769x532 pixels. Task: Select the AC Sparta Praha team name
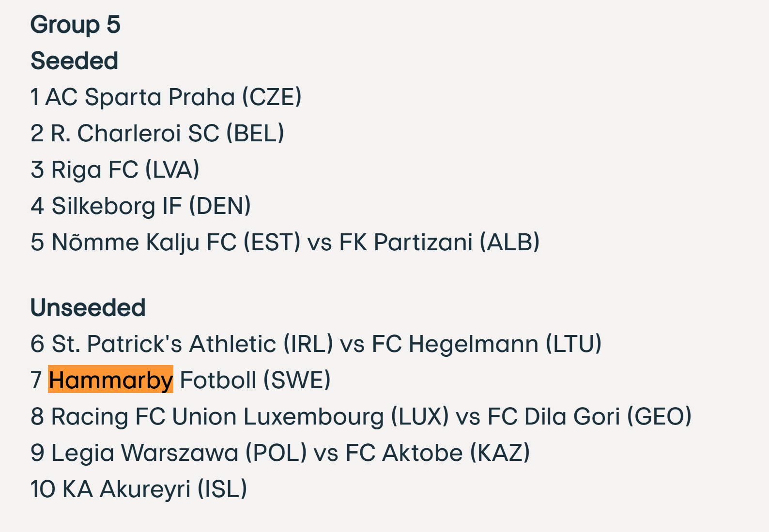click(x=140, y=97)
